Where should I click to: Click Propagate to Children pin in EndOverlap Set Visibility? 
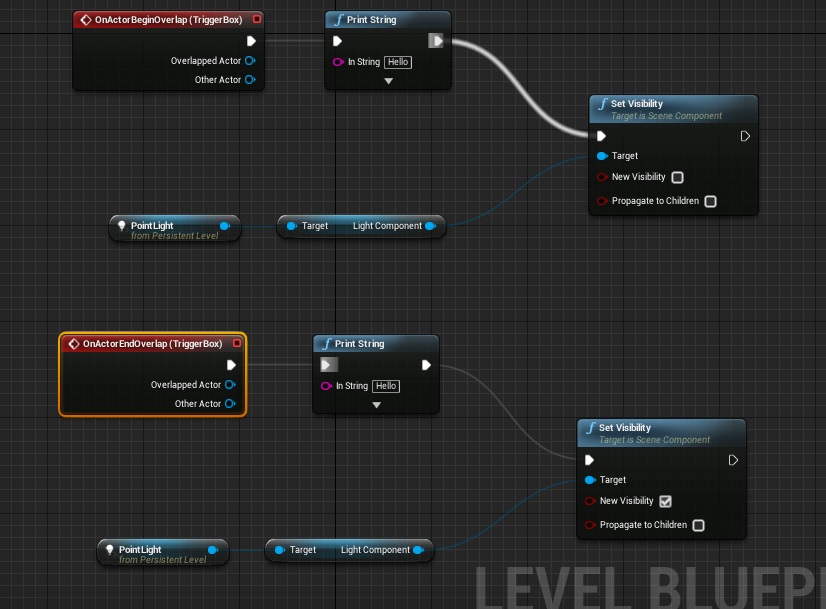click(x=590, y=525)
